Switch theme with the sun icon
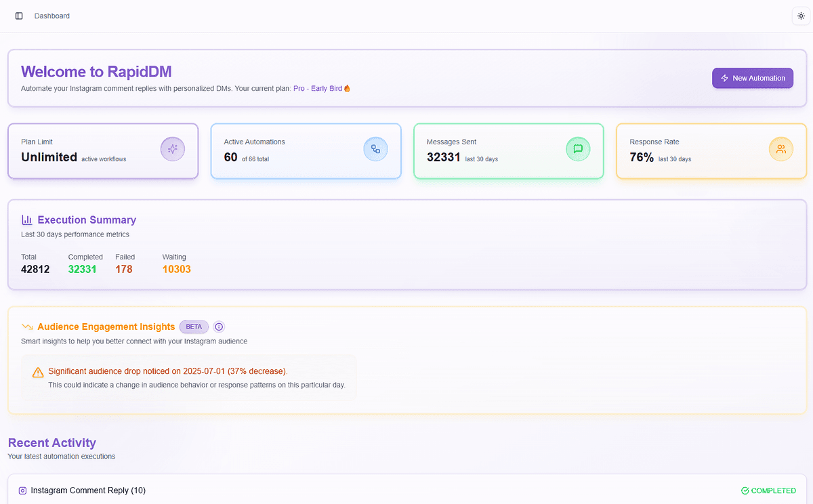This screenshot has width=813, height=504. coord(801,16)
